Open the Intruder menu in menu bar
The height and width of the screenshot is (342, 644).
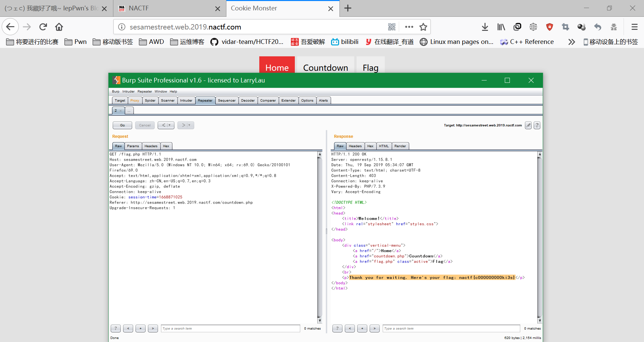128,92
